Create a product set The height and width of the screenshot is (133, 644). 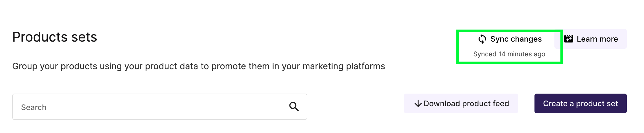pos(581,103)
